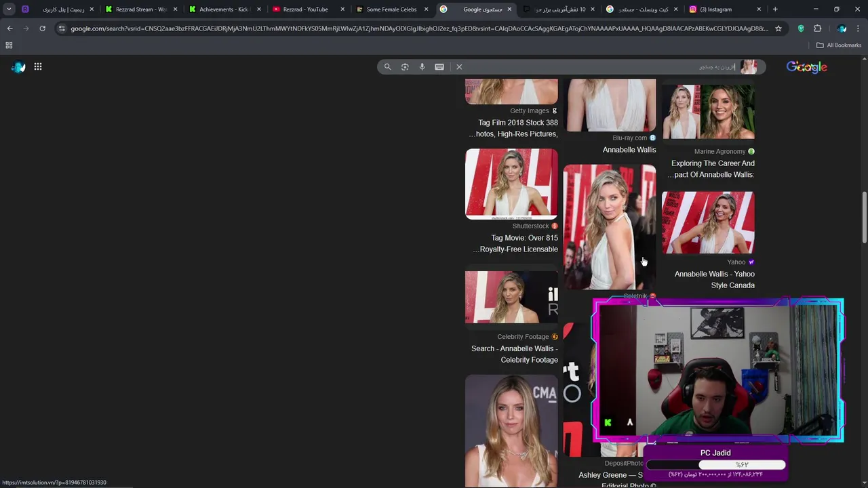Open the CMA portrait image thumbnail
This screenshot has width=868, height=488.
tap(511, 430)
